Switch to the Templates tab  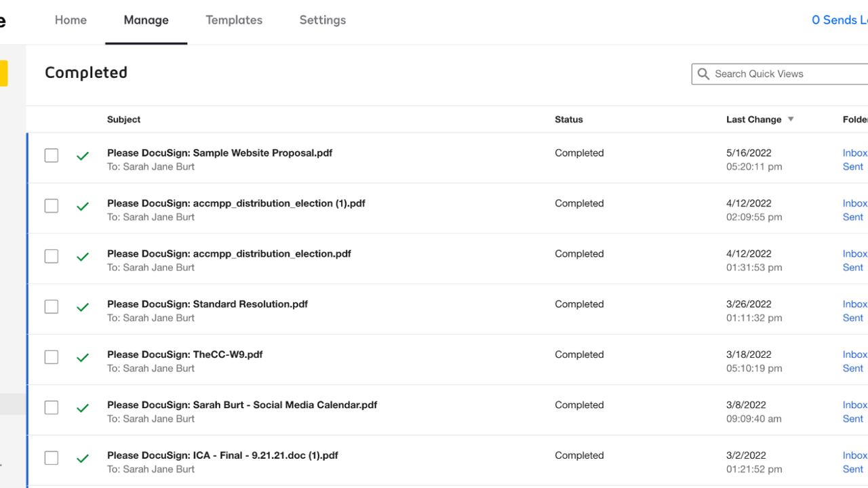point(234,20)
